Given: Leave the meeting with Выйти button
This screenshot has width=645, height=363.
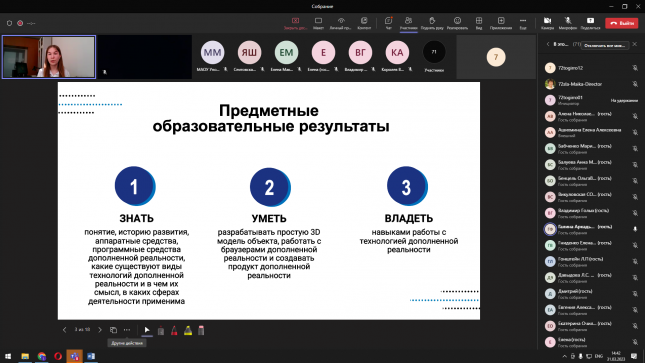Looking at the screenshot, I should (x=622, y=23).
